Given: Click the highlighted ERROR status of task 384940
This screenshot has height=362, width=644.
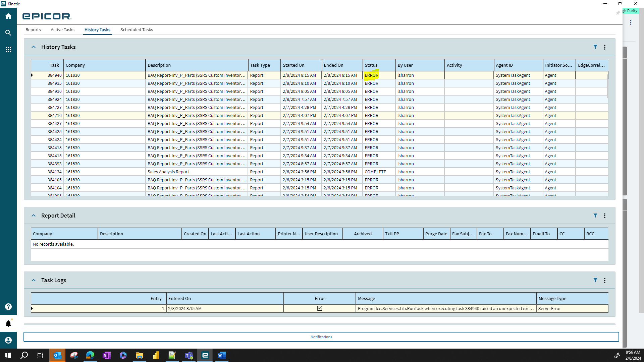Looking at the screenshot, I should click(372, 75).
